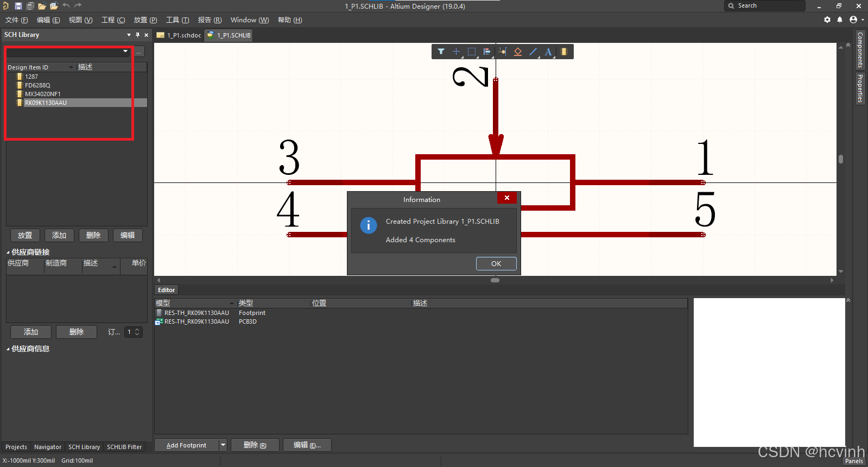
Task: Sort by 模型 column header
Action: tap(195, 303)
